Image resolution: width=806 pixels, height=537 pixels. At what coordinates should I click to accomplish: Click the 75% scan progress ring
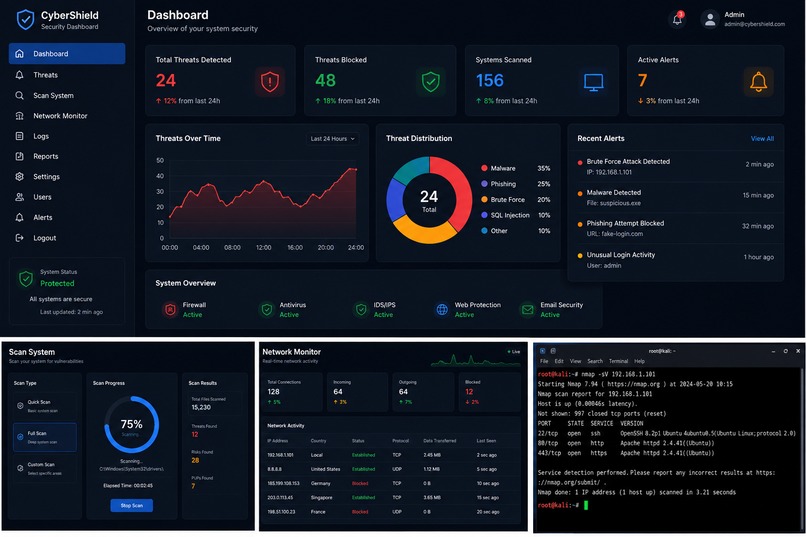click(132, 424)
